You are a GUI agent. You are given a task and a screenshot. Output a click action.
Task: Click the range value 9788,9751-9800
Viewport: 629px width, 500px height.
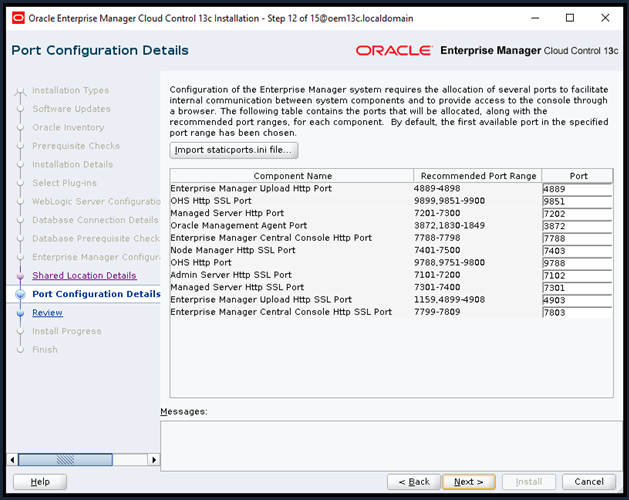click(449, 262)
